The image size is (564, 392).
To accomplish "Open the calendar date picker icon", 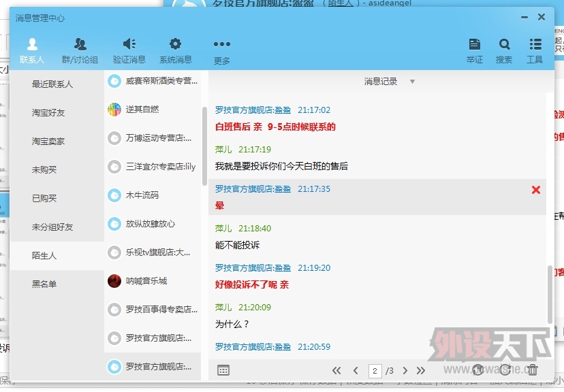I will (x=223, y=370).
